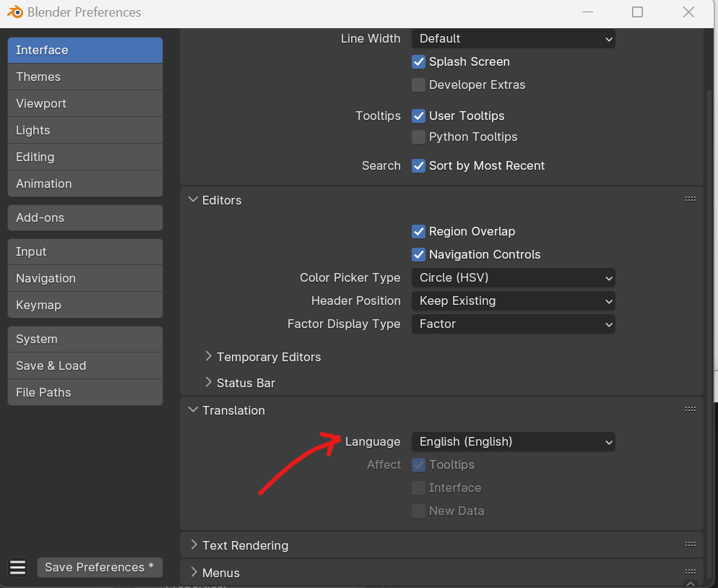This screenshot has height=588, width=718.
Task: Toggle the Splash Screen checkbox
Action: pyautogui.click(x=418, y=62)
